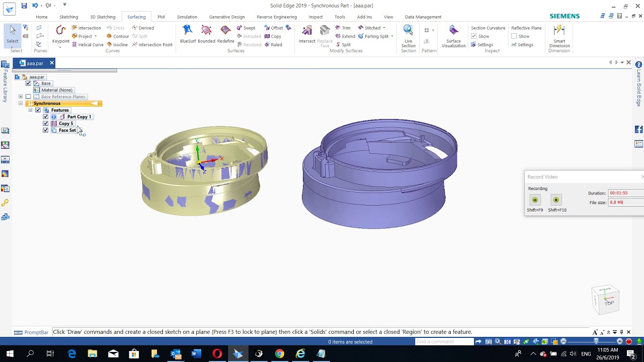The width and height of the screenshot is (644, 362).
Task: Choose the Contour curve command
Action: click(118, 36)
